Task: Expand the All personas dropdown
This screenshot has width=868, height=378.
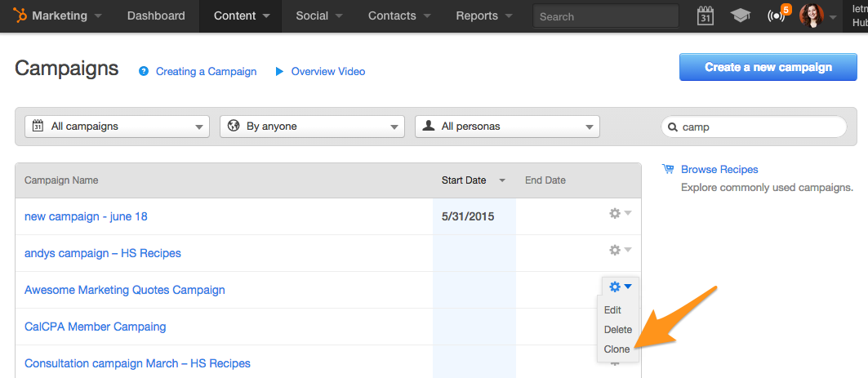Action: [507, 127]
